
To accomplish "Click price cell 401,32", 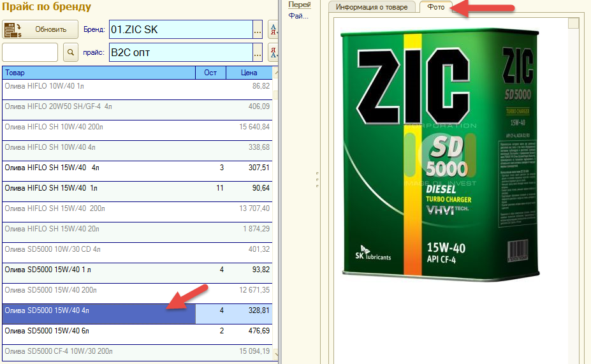I will [x=249, y=252].
